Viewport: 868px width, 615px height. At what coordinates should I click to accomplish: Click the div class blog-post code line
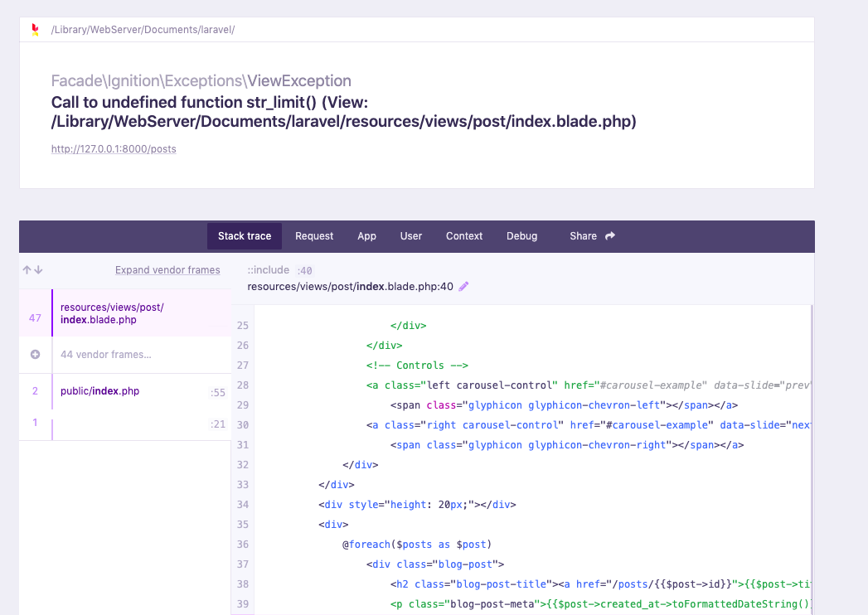(x=434, y=564)
